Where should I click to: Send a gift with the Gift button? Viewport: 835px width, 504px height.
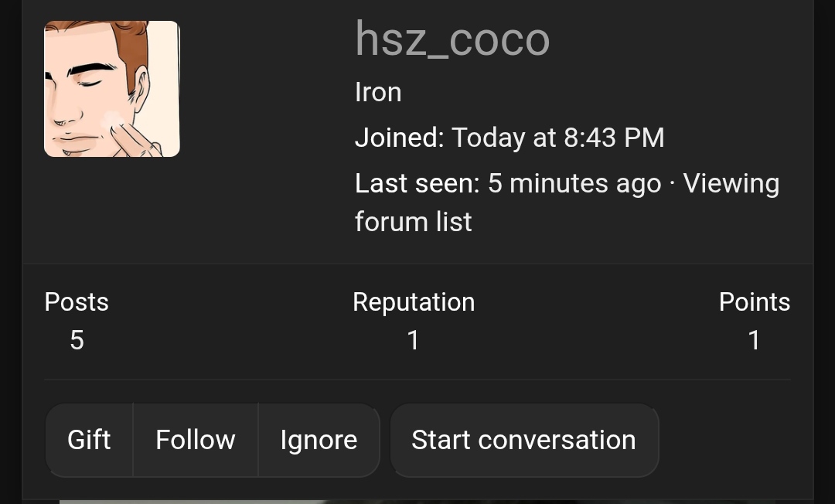click(89, 440)
